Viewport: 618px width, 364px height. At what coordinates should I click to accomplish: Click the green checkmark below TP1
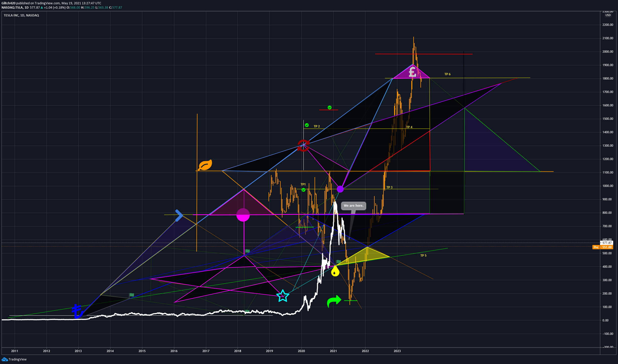(x=303, y=190)
